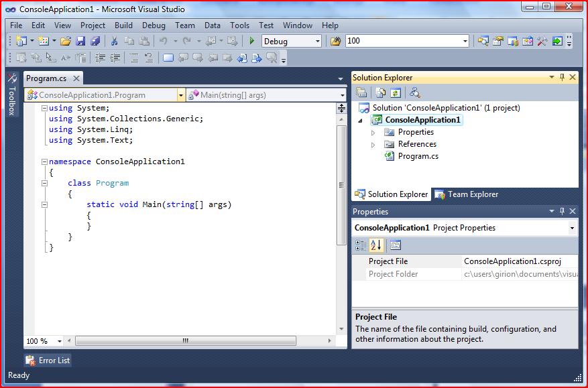Open the Error List panel button

tap(48, 361)
